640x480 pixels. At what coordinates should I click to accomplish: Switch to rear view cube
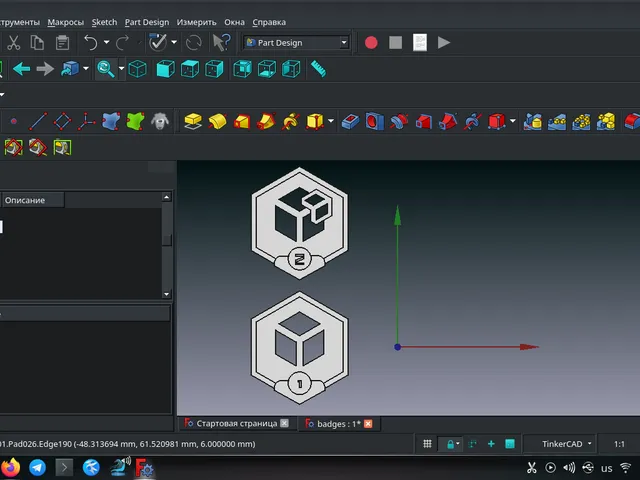coord(242,69)
